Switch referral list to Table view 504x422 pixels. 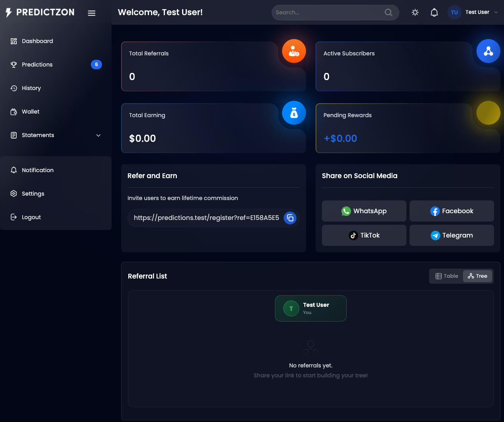pos(447,276)
